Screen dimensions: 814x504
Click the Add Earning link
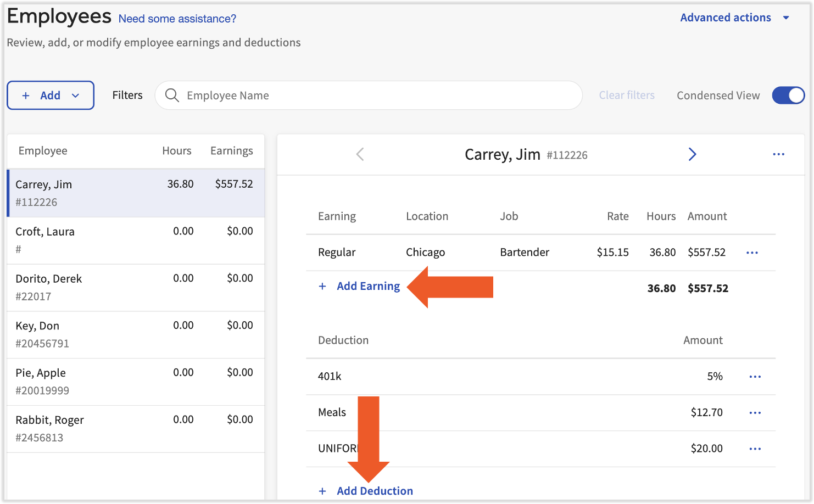[368, 287]
